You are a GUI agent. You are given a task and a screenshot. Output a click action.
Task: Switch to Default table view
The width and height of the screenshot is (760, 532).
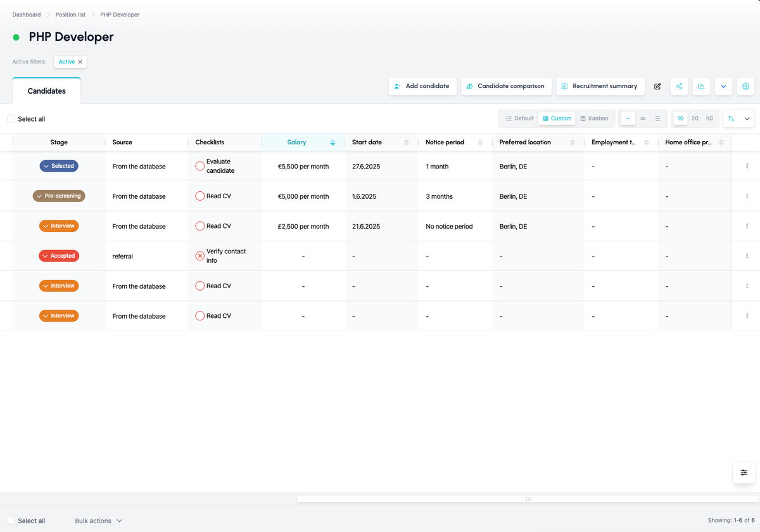519,118
